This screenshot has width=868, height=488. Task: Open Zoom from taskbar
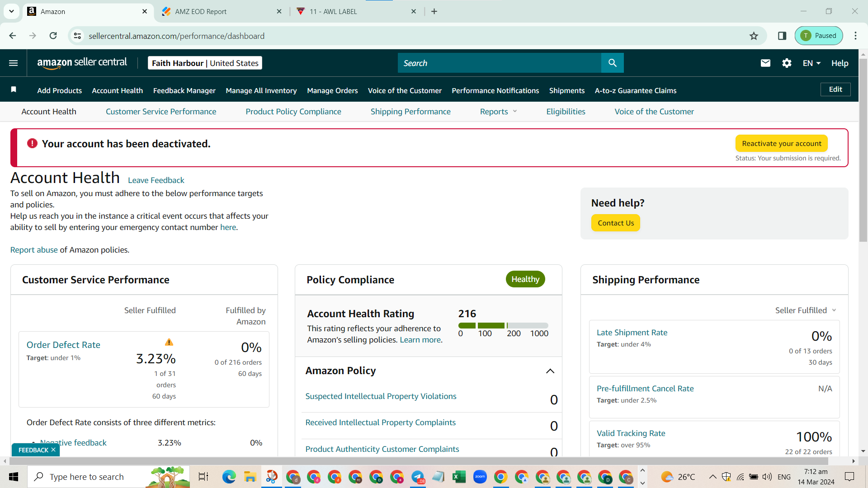[480, 477]
